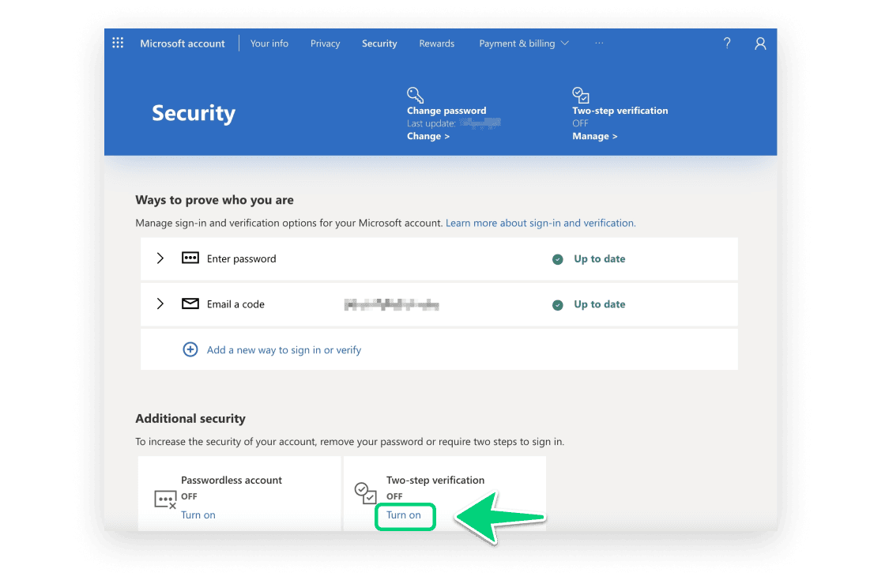This screenshot has width=889, height=588.
Task: Click the Passwordless account card icon
Action: [165, 499]
